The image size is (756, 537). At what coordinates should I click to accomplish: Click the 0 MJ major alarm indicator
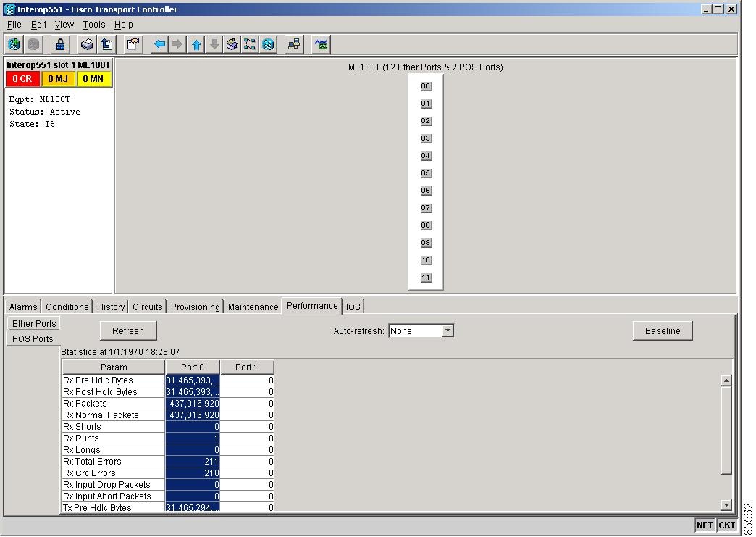pos(58,79)
